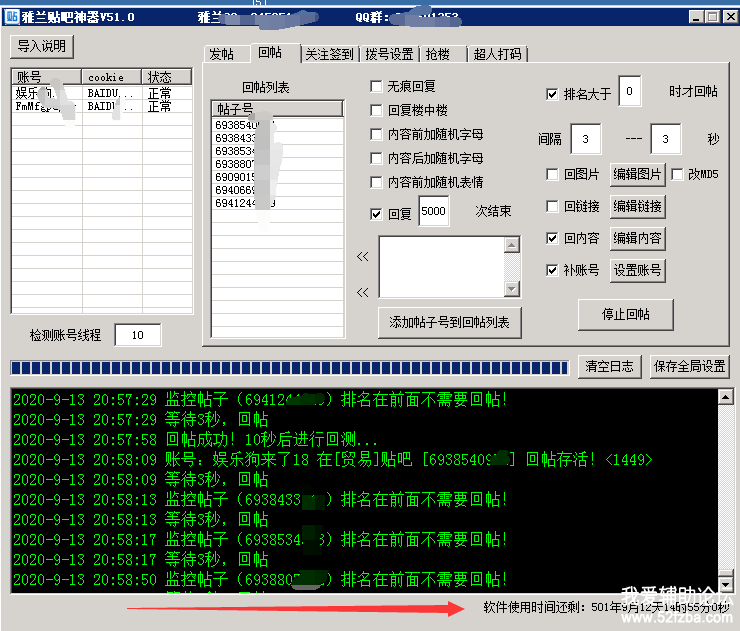Toggle the 回复楼中楼 checkbox

tap(377, 110)
